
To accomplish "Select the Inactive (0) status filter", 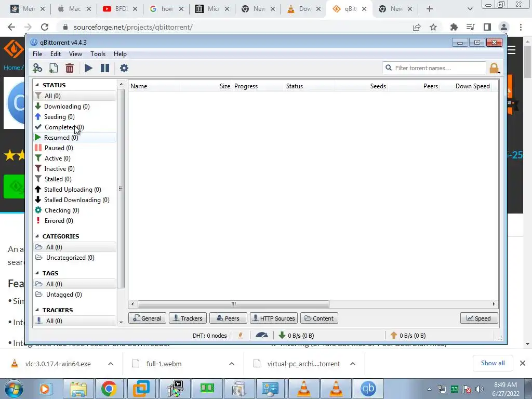I will 75,169.
